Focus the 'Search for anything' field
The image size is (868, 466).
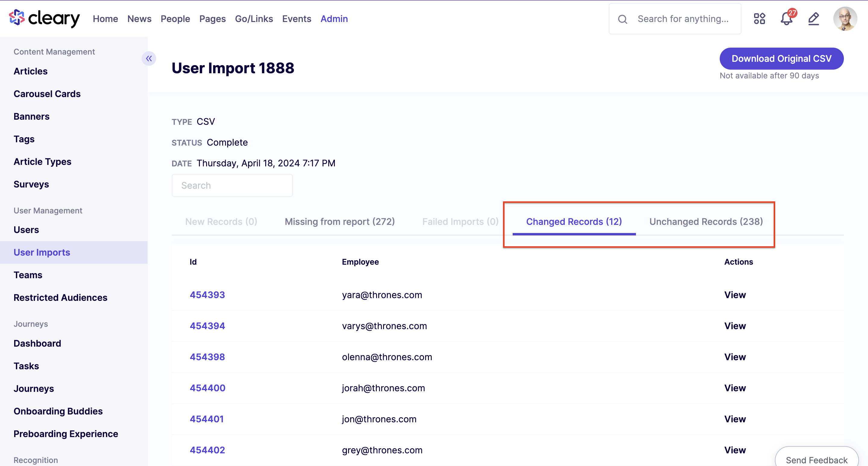pyautogui.click(x=675, y=19)
